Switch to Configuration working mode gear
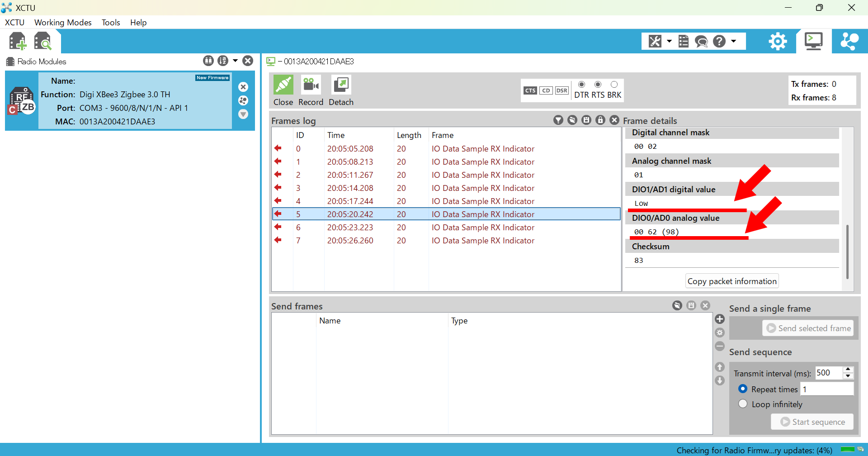868x456 pixels. click(x=778, y=41)
